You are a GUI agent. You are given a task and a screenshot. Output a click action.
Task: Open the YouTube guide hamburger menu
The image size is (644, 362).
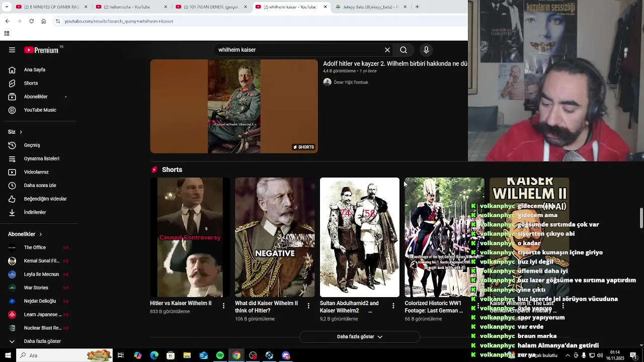click(x=12, y=50)
